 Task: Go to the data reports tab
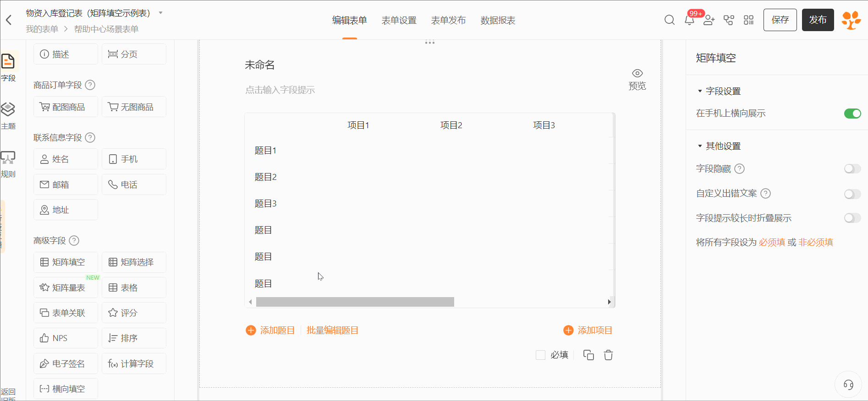pos(498,21)
